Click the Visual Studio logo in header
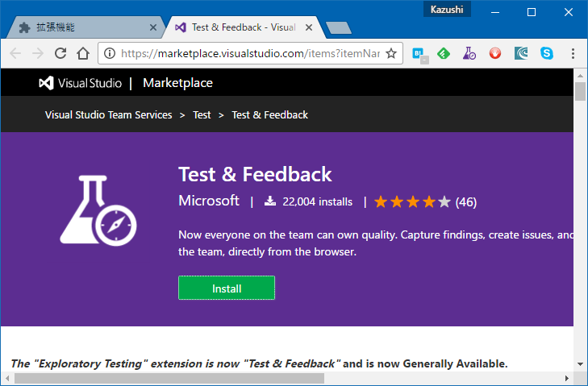588x386 pixels. (80, 83)
